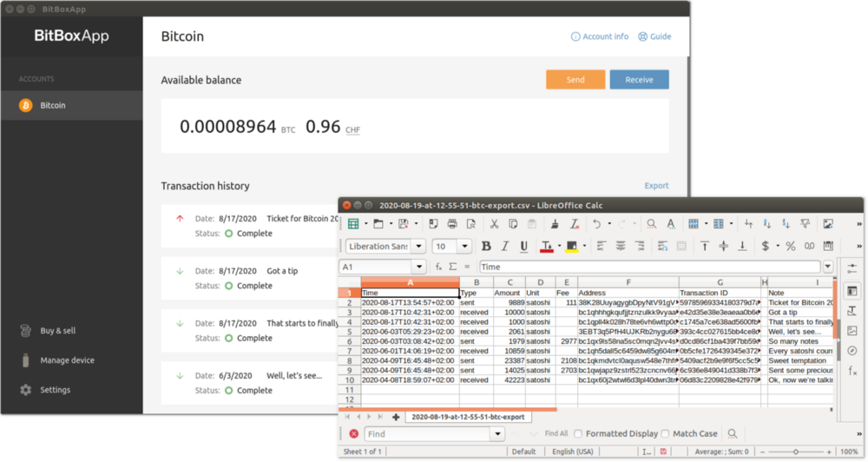Viewport: 868px width, 462px height.
Task: Click the Add Sheet plus icon
Action: tap(396, 417)
